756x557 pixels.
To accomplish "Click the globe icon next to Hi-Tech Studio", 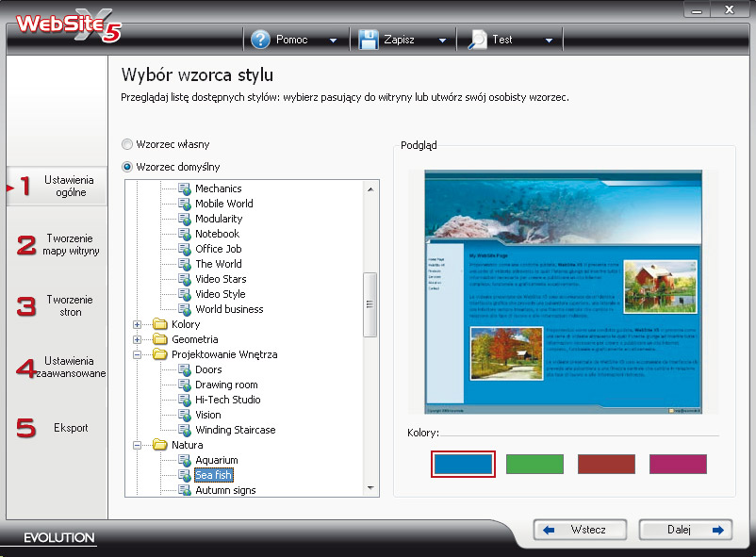I will pos(185,400).
